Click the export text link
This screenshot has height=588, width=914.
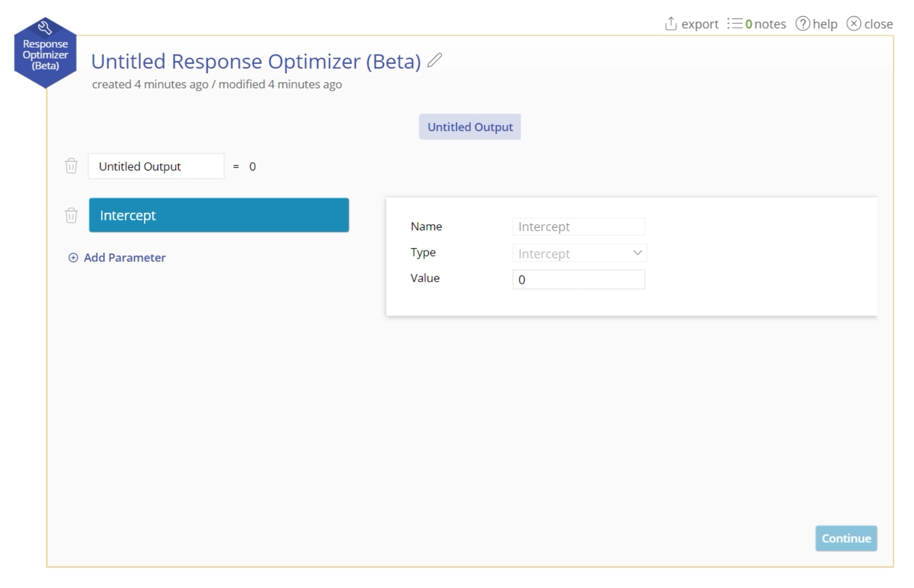click(x=700, y=24)
